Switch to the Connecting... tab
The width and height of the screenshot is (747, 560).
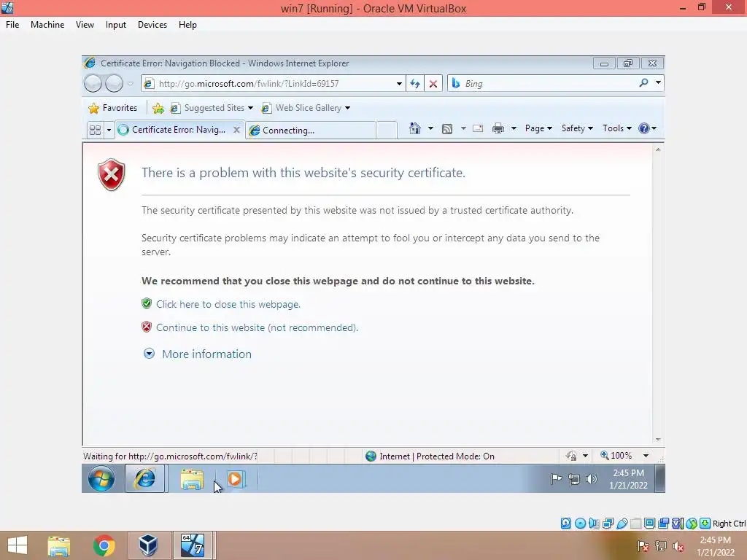click(311, 130)
